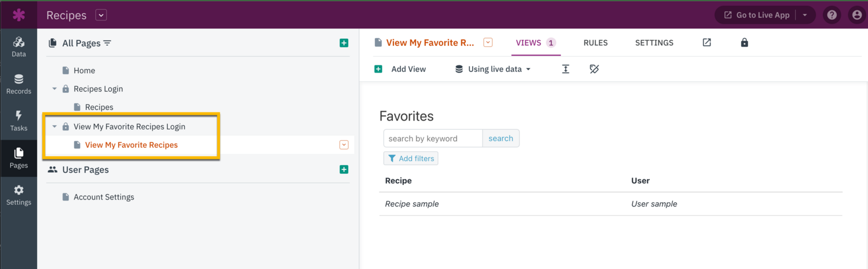Click the Knack asterisk logo

[19, 14]
